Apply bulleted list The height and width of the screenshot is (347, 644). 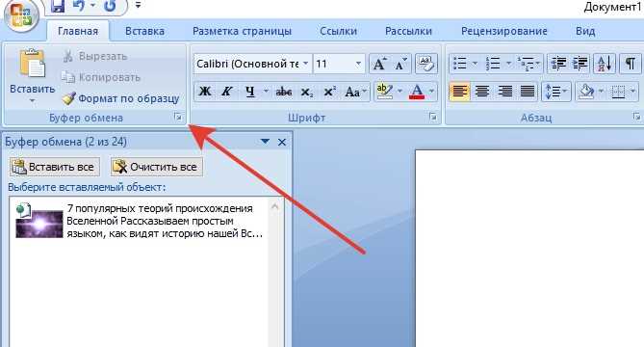(x=459, y=64)
